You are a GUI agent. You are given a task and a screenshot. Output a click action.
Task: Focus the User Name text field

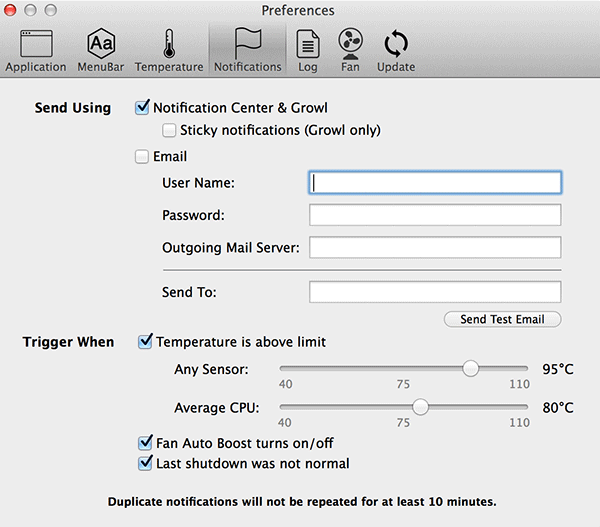tap(435, 183)
